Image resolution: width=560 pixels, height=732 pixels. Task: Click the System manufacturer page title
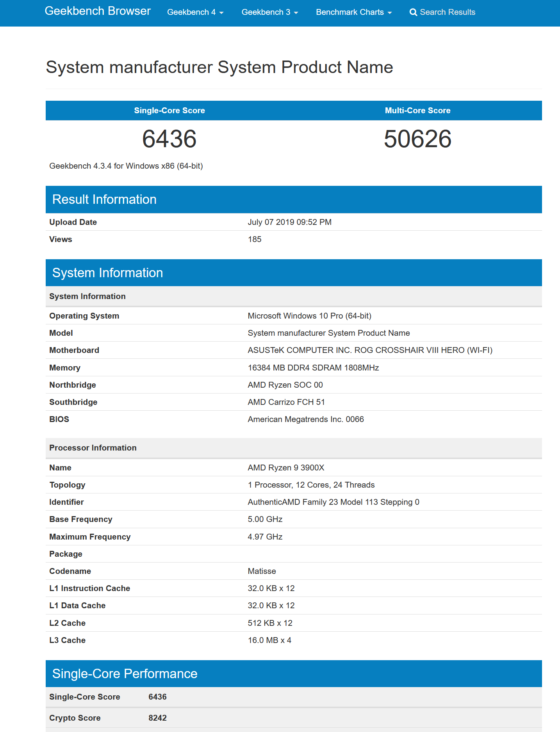[x=219, y=67]
